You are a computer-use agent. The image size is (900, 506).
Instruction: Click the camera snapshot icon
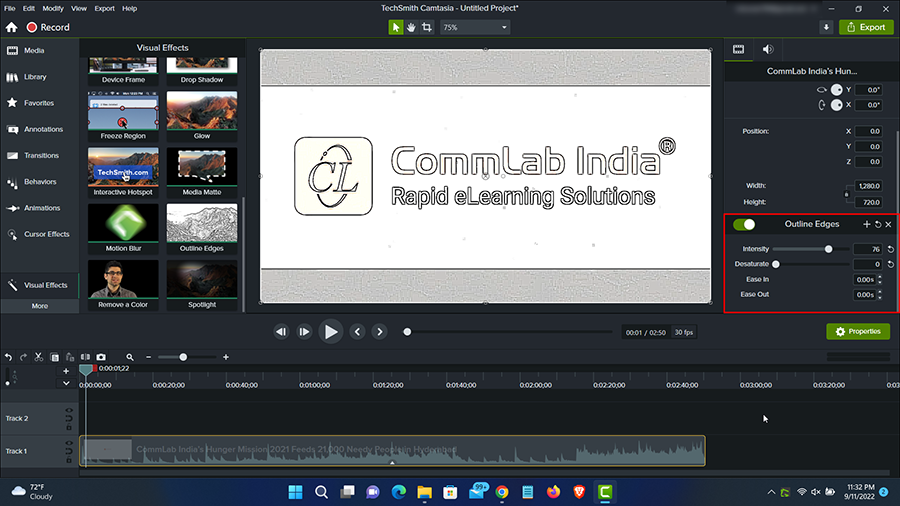point(101,357)
